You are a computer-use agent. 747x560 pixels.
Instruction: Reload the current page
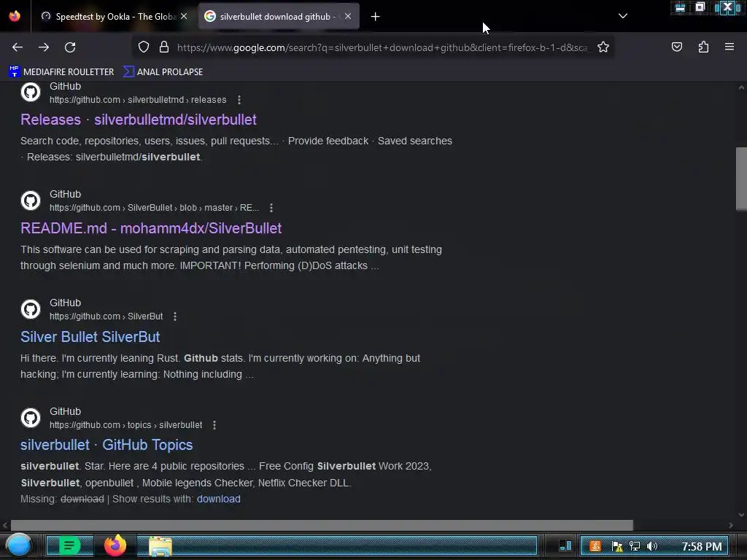[70, 47]
